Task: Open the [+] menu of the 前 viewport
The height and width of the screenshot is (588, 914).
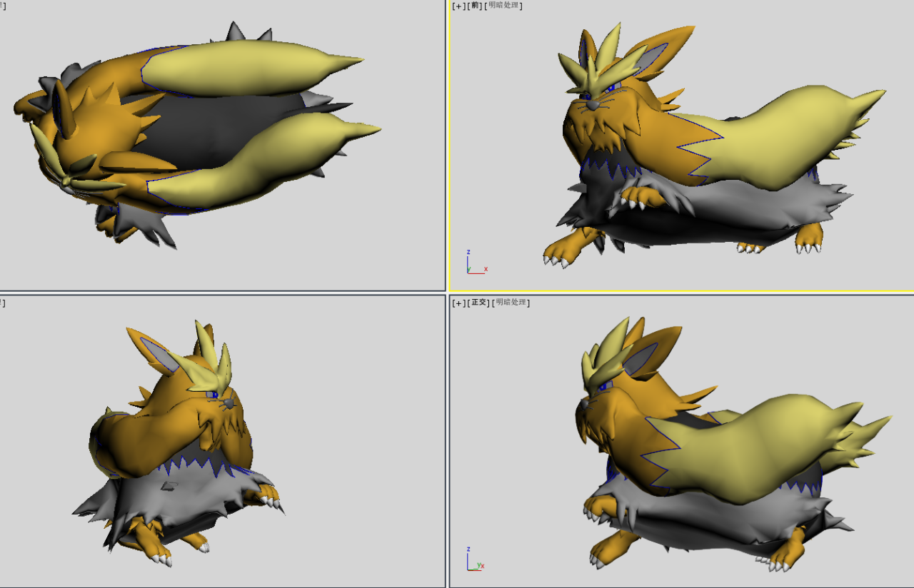Action: click(x=458, y=6)
